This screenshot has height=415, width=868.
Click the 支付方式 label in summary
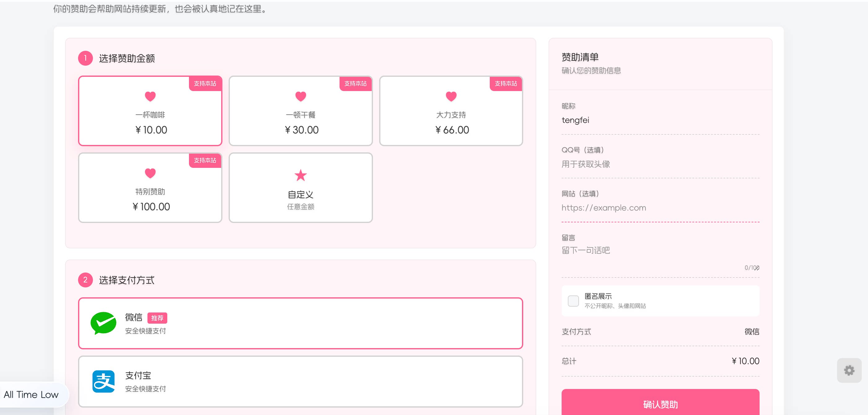click(576, 331)
